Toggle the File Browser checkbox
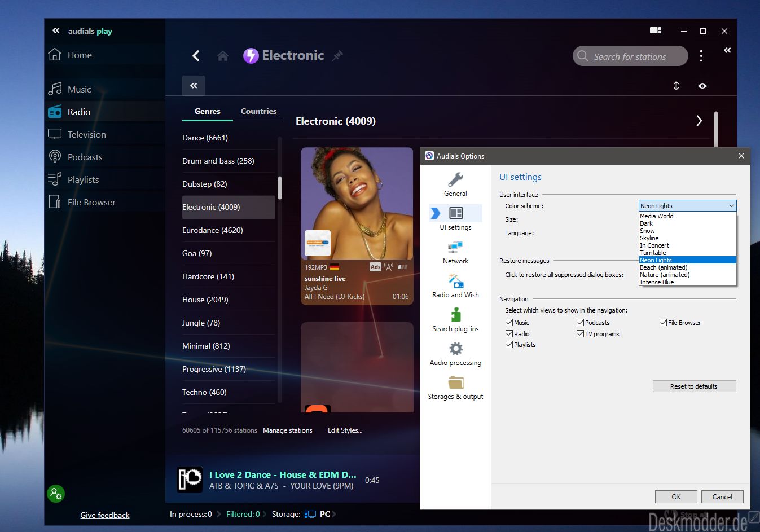Viewport: 760px width, 532px height. [663, 323]
